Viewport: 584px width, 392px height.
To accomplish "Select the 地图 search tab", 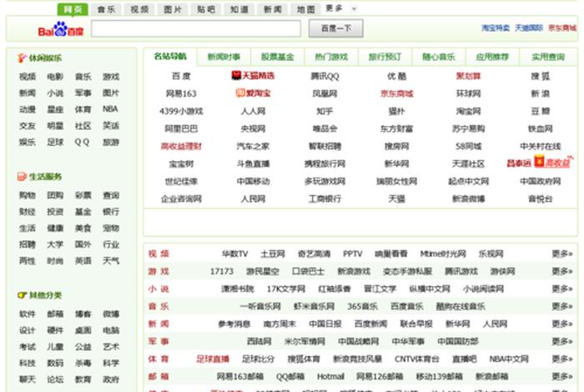I will point(306,10).
